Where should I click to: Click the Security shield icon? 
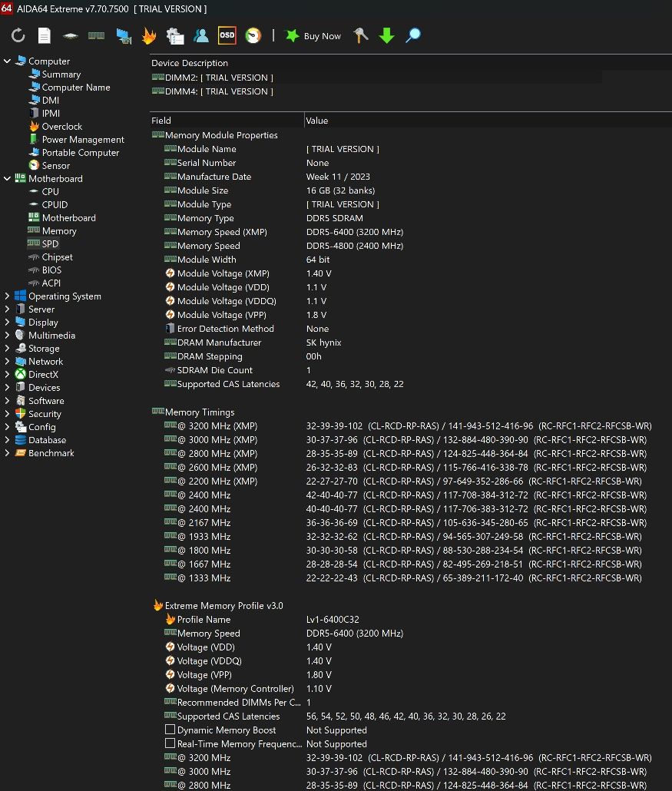coord(20,414)
